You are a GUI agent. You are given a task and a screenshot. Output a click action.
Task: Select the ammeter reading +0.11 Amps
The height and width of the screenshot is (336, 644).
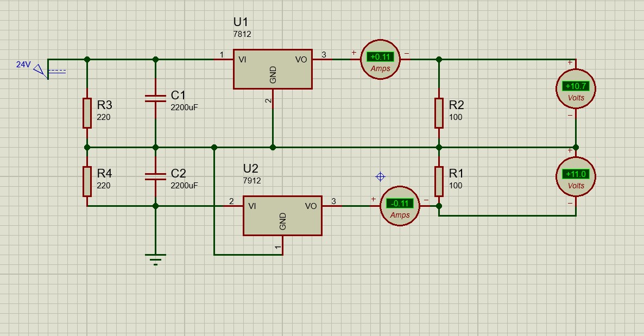(380, 59)
